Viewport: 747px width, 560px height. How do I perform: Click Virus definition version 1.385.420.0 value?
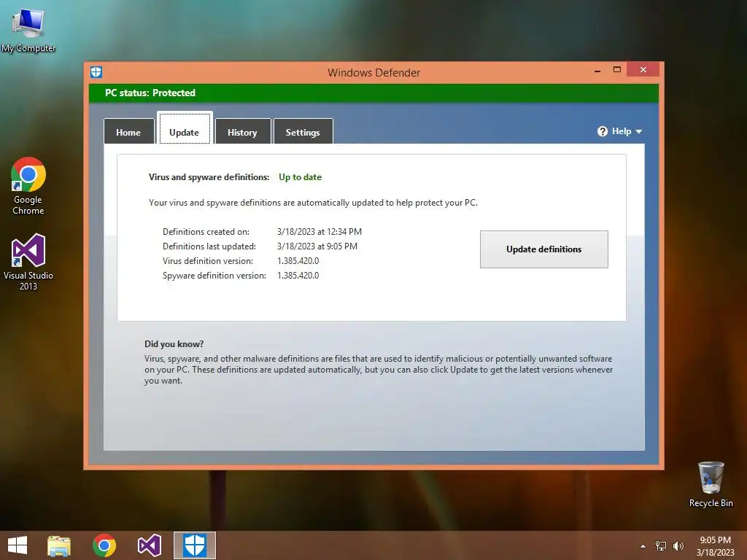click(298, 261)
